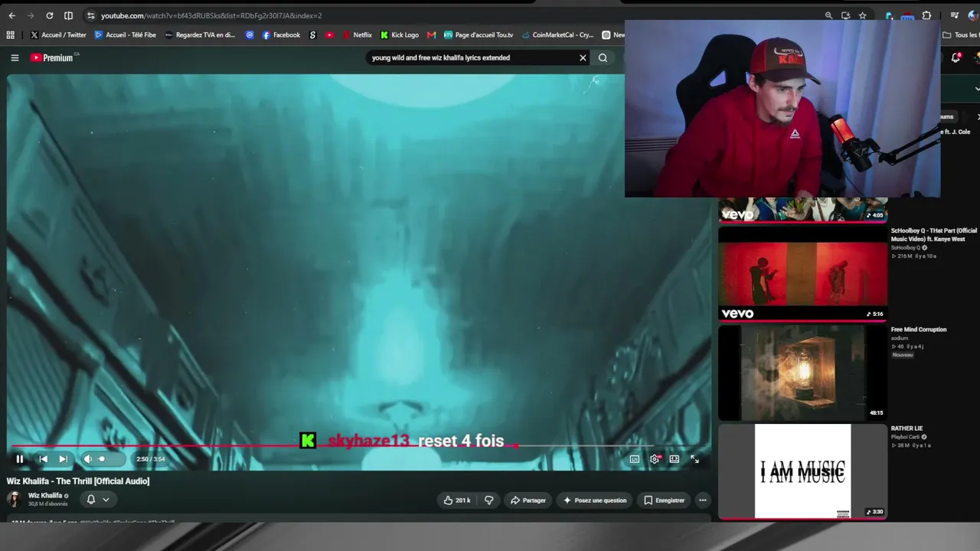Open the Page d'accueil Tou.tv bookmark

tap(479, 34)
